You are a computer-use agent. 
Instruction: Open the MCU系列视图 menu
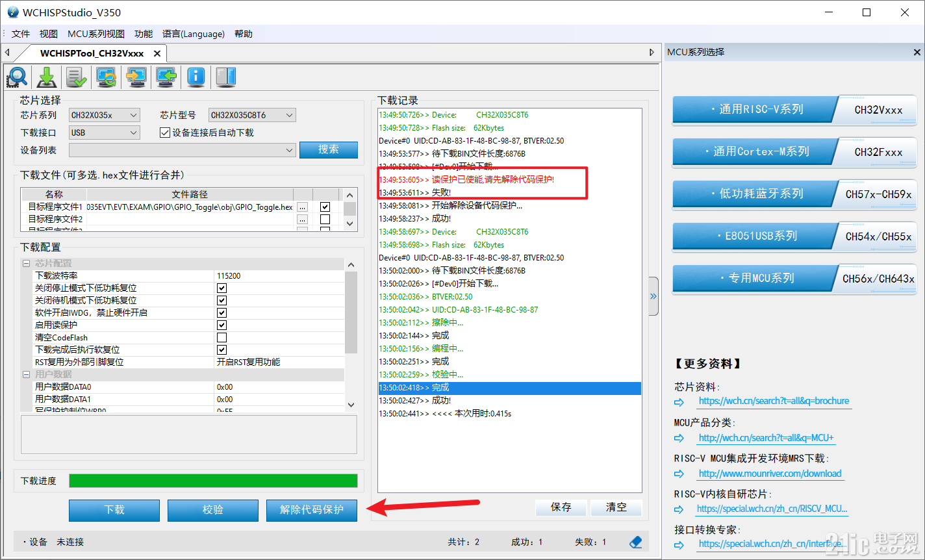tap(96, 34)
